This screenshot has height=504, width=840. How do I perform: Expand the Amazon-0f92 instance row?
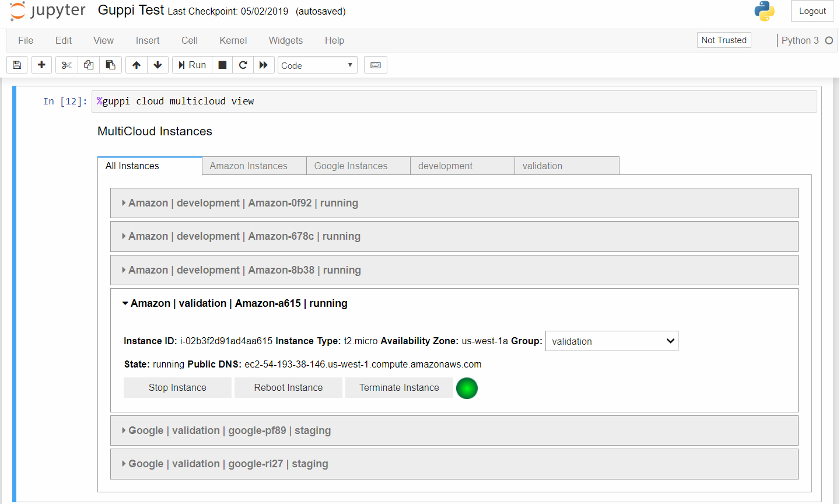click(x=454, y=203)
